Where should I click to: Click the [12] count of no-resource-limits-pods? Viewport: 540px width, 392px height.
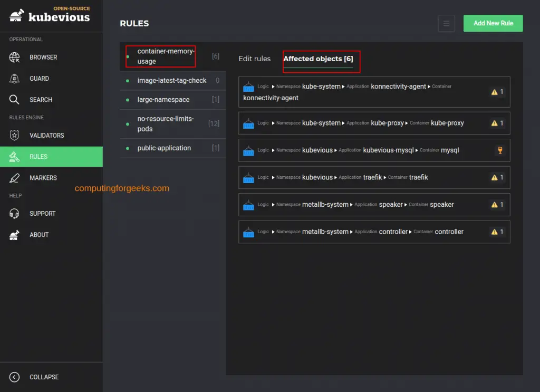(214, 123)
